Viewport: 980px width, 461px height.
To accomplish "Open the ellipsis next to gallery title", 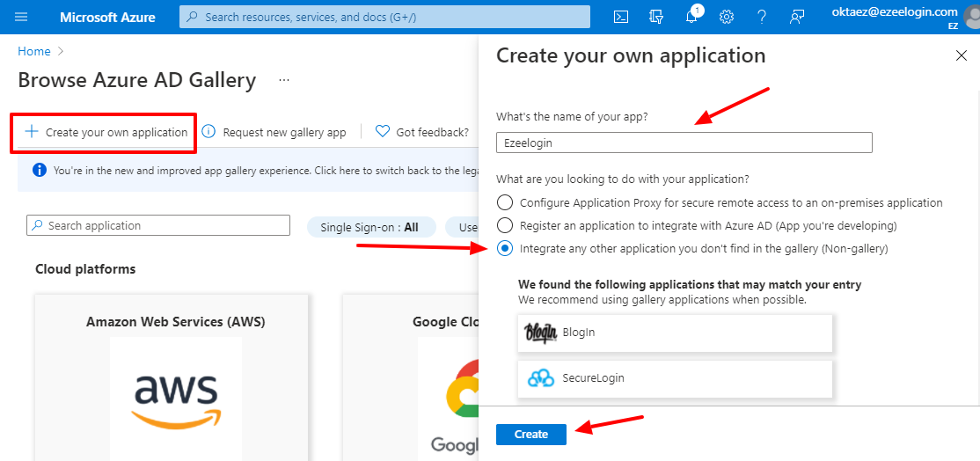I will [x=284, y=81].
